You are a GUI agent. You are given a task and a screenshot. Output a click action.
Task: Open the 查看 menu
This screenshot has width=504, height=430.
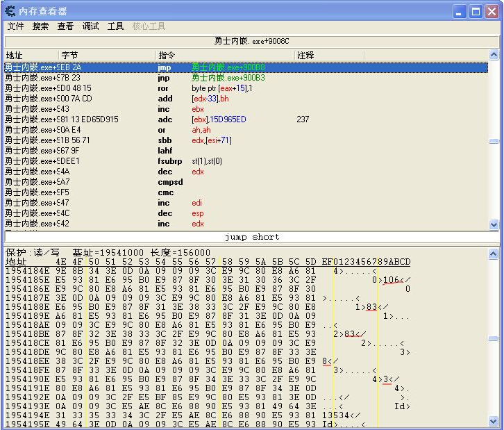(65, 26)
